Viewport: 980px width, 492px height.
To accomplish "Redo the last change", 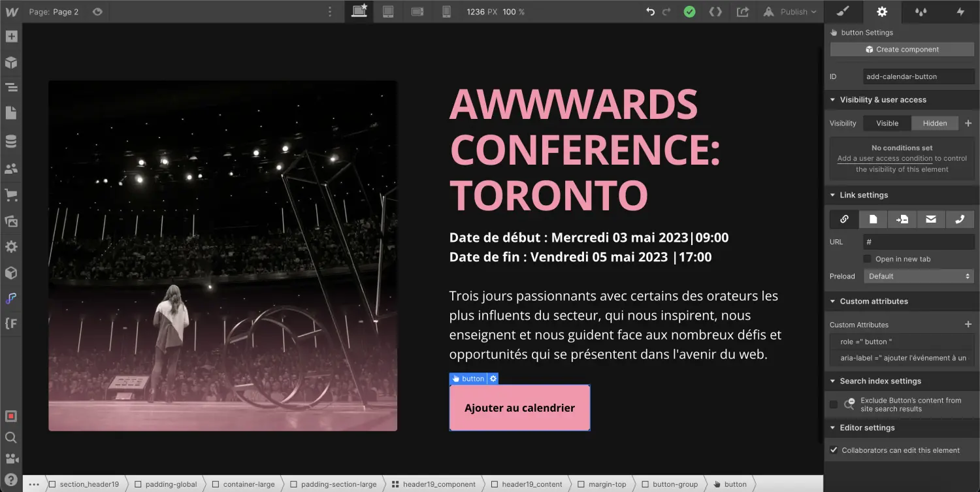I will [666, 12].
